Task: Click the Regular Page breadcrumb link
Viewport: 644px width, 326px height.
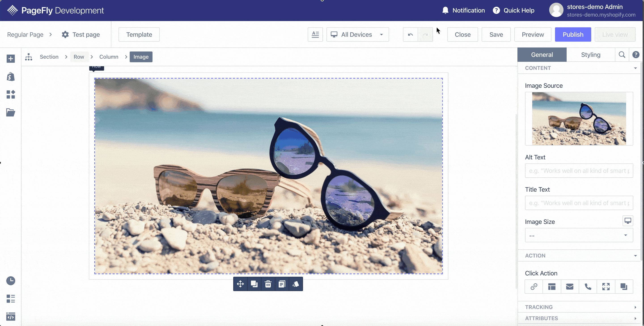Action: click(25, 34)
